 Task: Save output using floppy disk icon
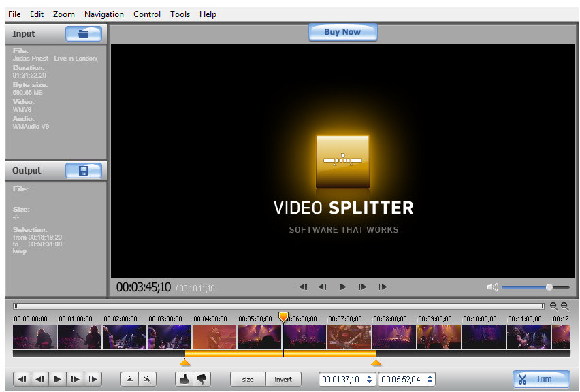pos(83,170)
